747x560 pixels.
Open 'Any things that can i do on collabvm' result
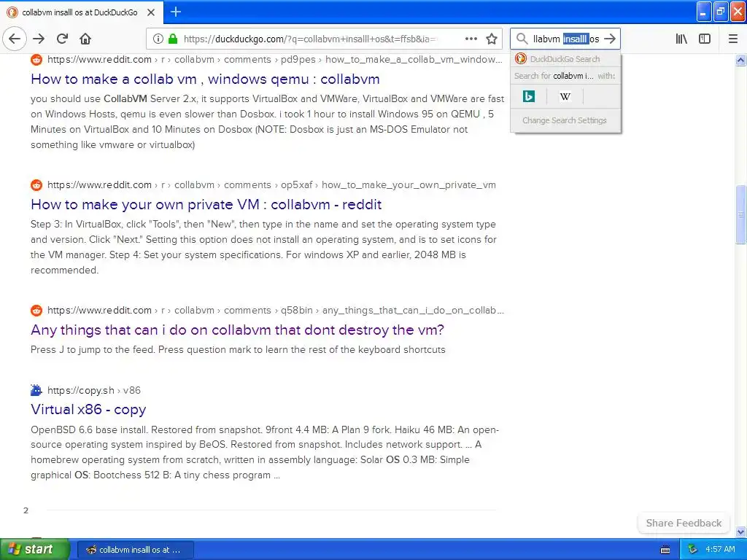[237, 330]
